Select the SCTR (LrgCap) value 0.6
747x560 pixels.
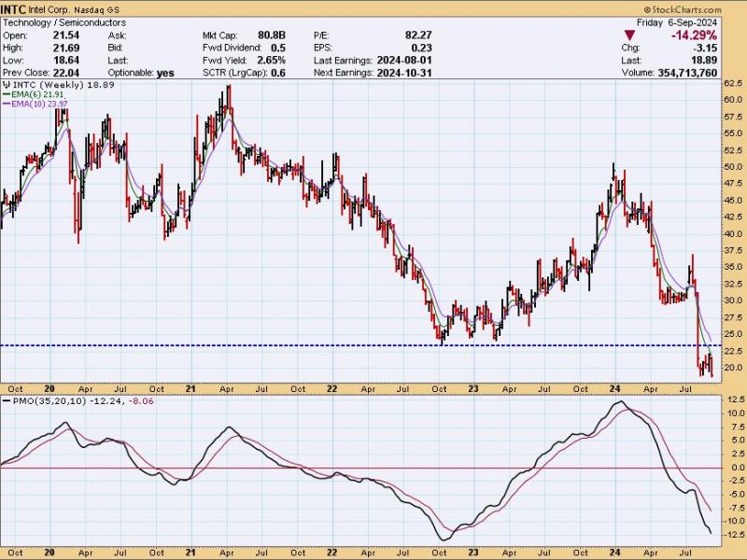point(278,73)
